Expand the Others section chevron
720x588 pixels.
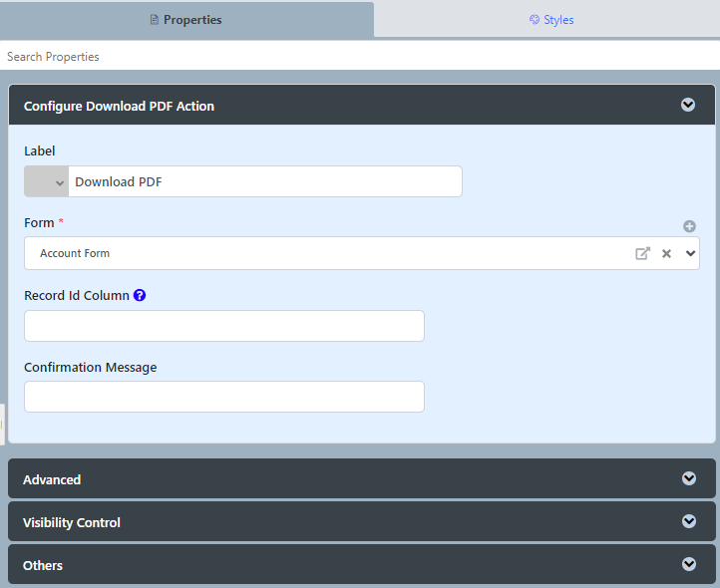click(688, 564)
